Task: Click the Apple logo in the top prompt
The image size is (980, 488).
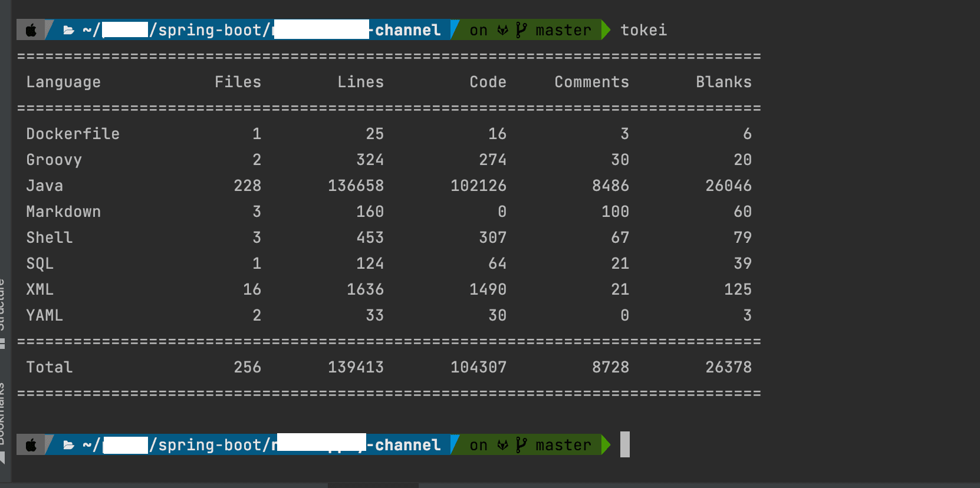Action: coord(31,30)
